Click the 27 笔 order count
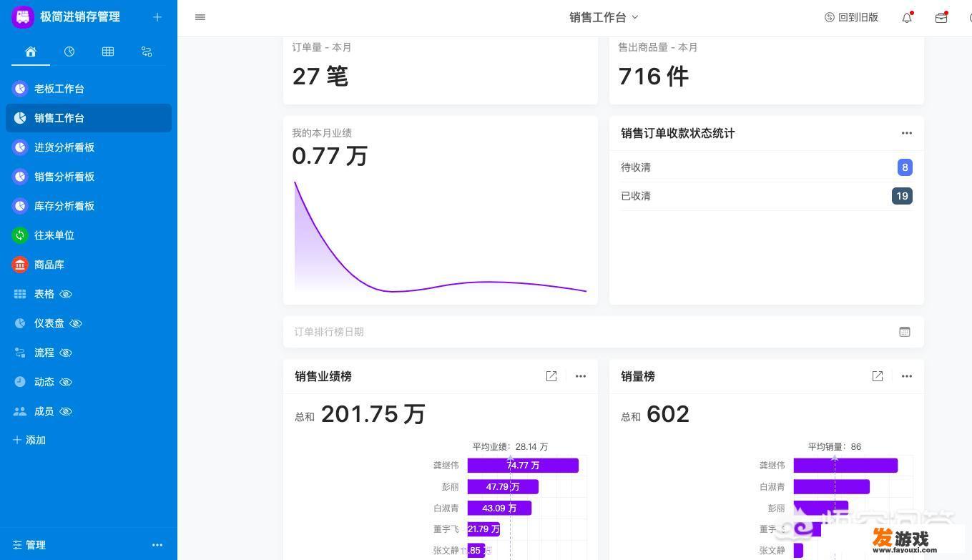 [x=320, y=76]
